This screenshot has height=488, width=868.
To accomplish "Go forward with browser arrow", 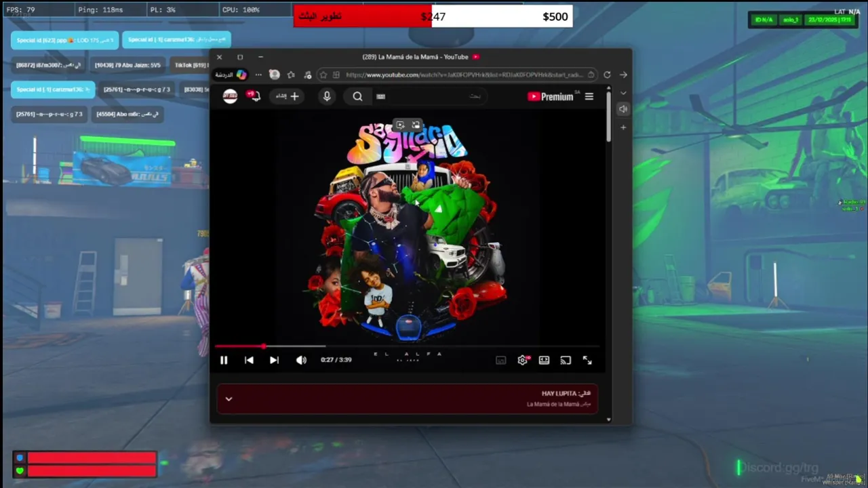I will tap(623, 75).
